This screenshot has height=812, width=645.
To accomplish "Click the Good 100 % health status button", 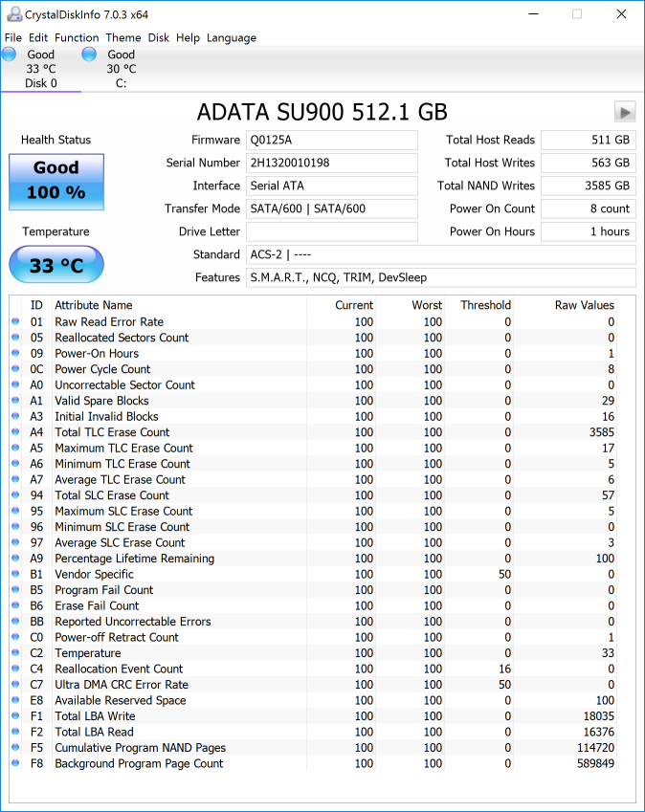I will 56,182.
